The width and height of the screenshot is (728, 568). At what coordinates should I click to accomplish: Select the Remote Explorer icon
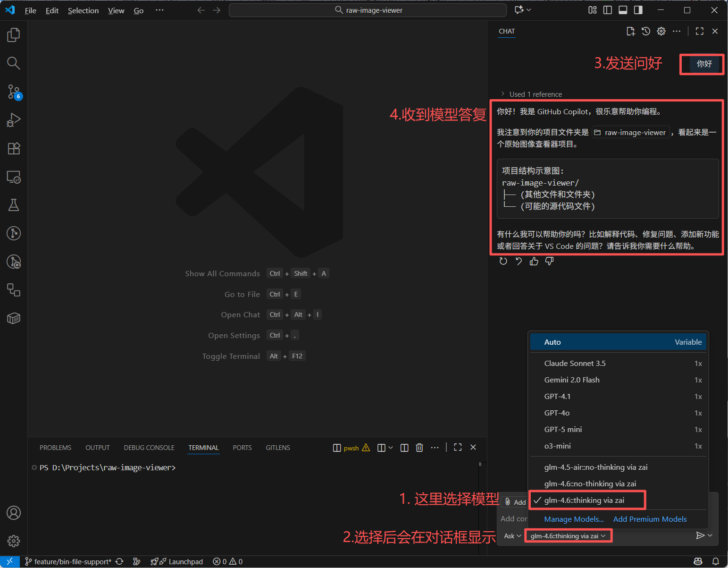coord(14,177)
